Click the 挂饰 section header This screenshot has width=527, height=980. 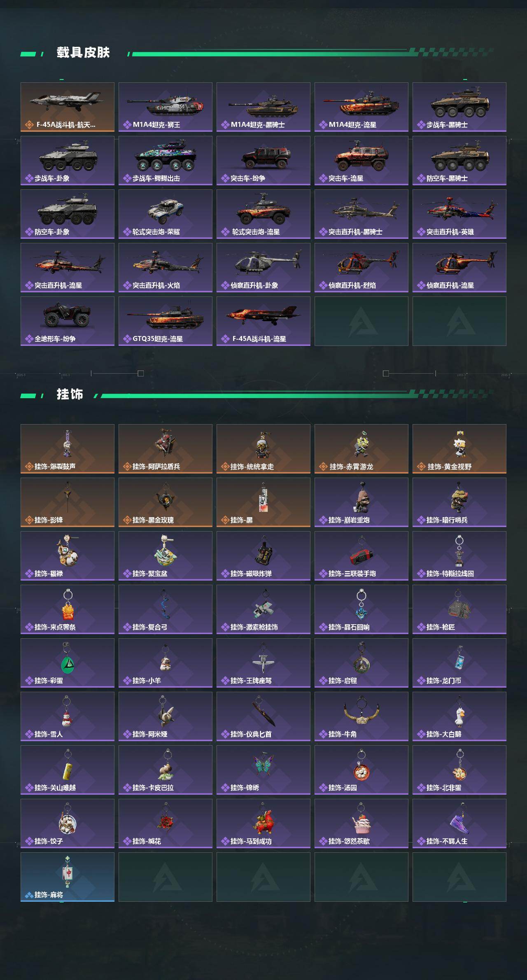coord(70,394)
